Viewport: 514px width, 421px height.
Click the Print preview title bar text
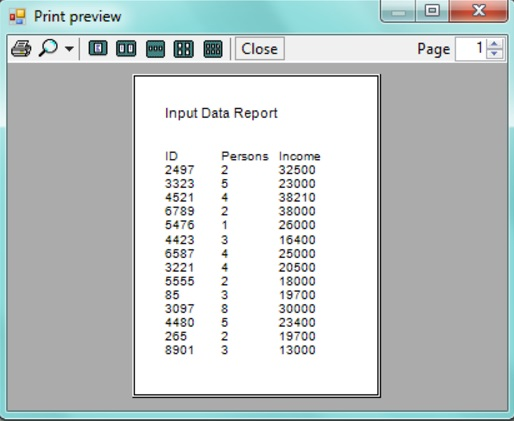(78, 17)
